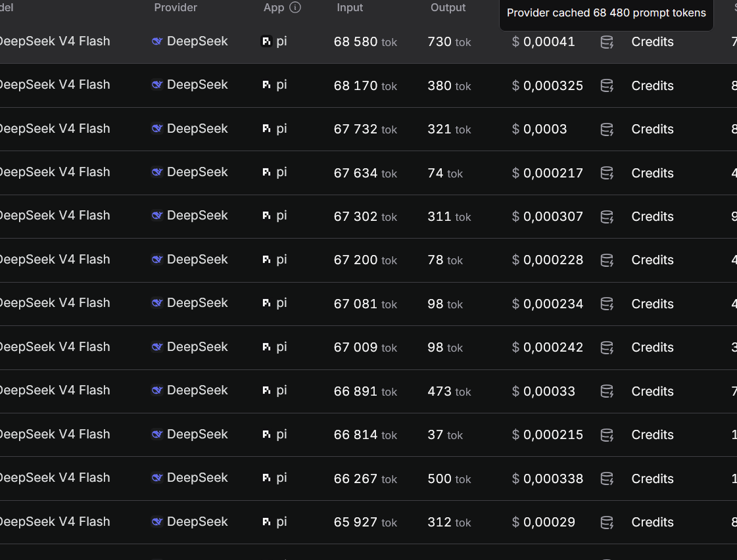
Task: Open pi app name in 67 081 row
Action: pyautogui.click(x=281, y=303)
